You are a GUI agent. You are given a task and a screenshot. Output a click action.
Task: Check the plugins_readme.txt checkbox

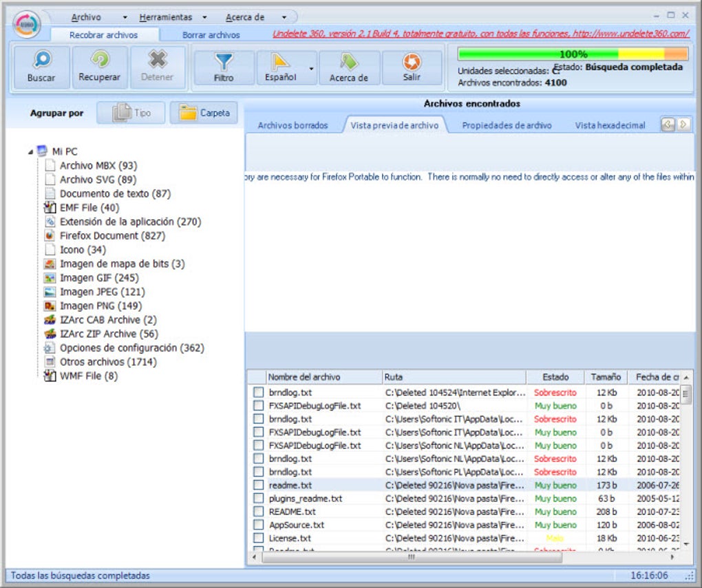(258, 498)
